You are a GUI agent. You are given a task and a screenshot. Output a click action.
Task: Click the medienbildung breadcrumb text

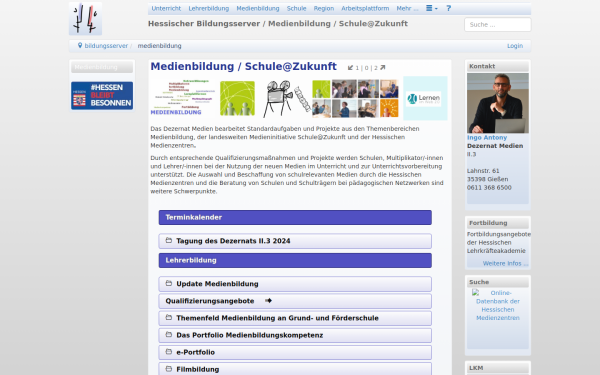tap(160, 46)
